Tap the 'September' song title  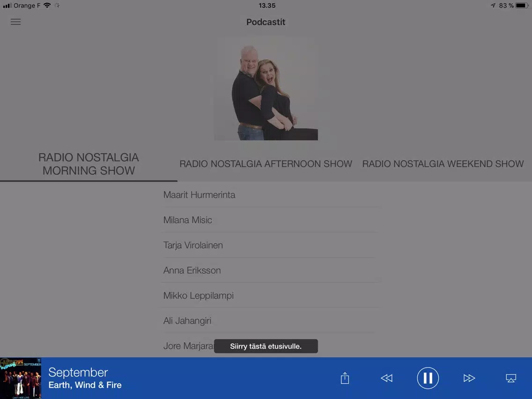pyautogui.click(x=78, y=372)
